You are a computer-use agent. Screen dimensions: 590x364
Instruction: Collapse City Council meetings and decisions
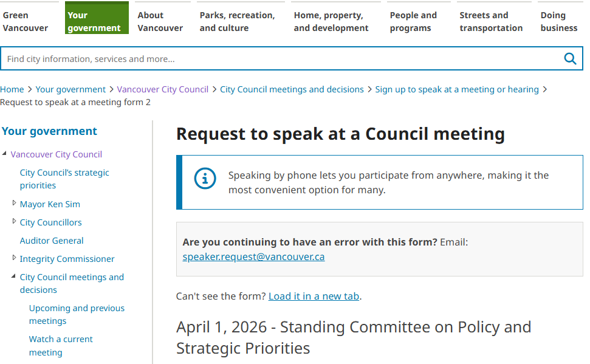15,276
